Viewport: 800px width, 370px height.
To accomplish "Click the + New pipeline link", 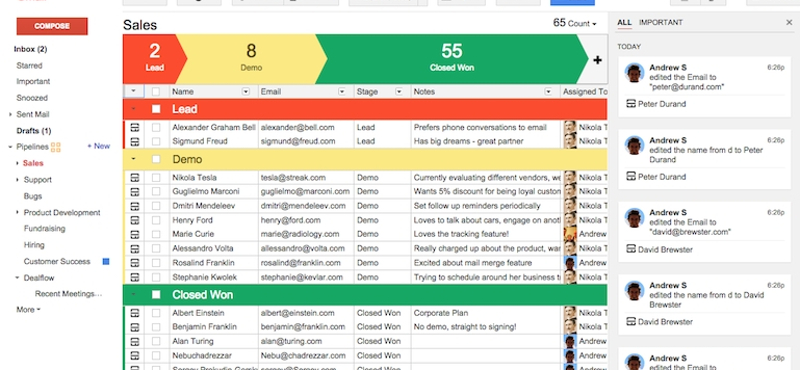I will [98, 146].
